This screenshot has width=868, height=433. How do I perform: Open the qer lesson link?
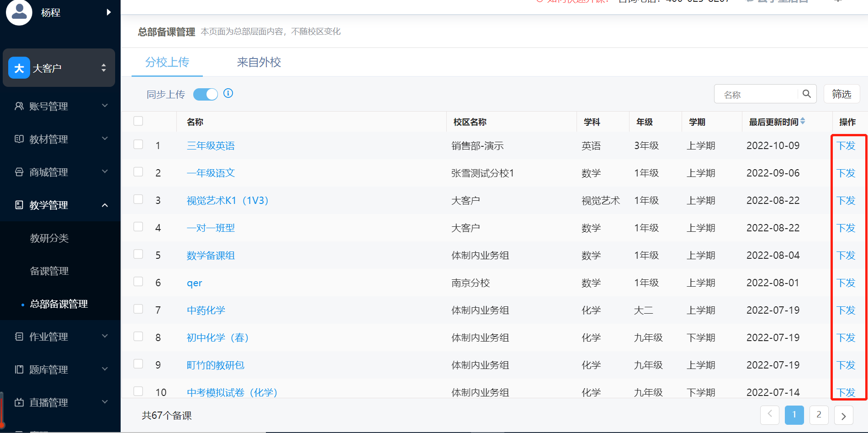[194, 283]
